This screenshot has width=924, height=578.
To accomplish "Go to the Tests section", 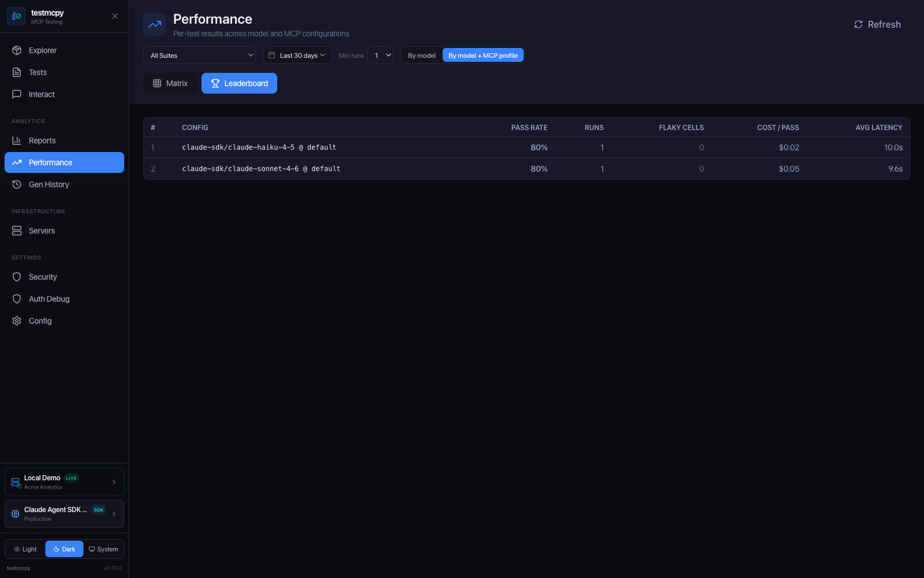I will (64, 72).
